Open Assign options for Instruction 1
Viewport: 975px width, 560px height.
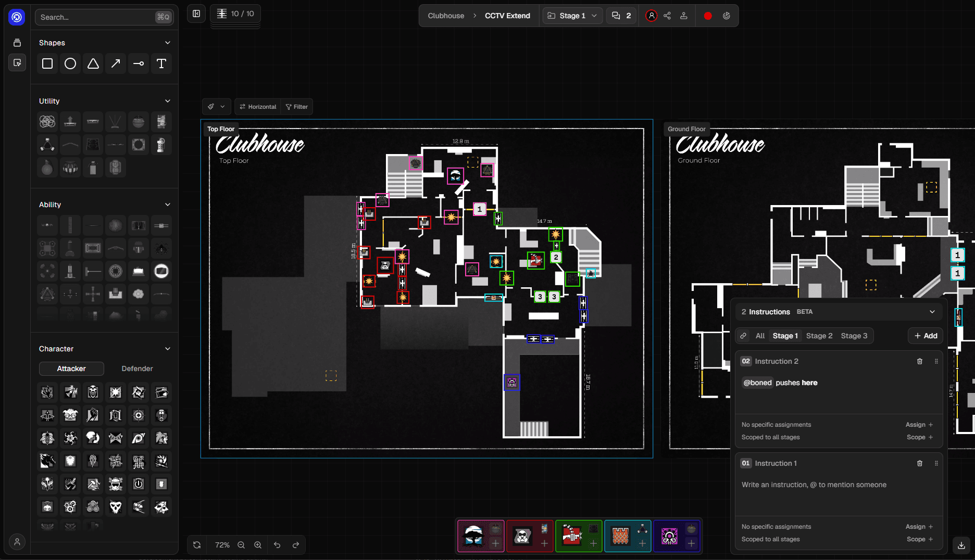[919, 527]
